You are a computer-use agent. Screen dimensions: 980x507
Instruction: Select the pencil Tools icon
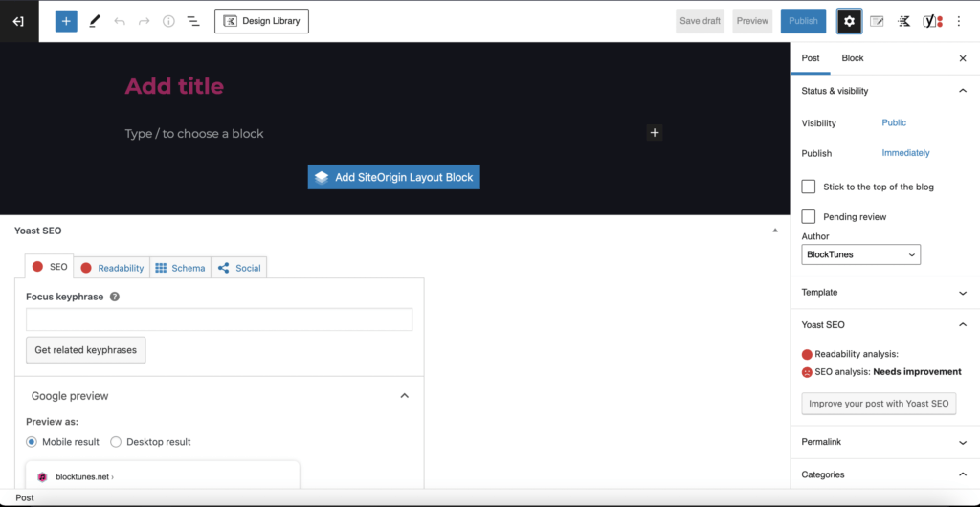(95, 21)
